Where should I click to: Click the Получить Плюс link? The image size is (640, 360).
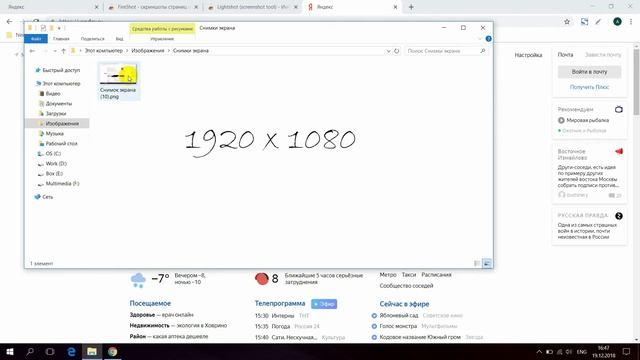click(x=589, y=87)
